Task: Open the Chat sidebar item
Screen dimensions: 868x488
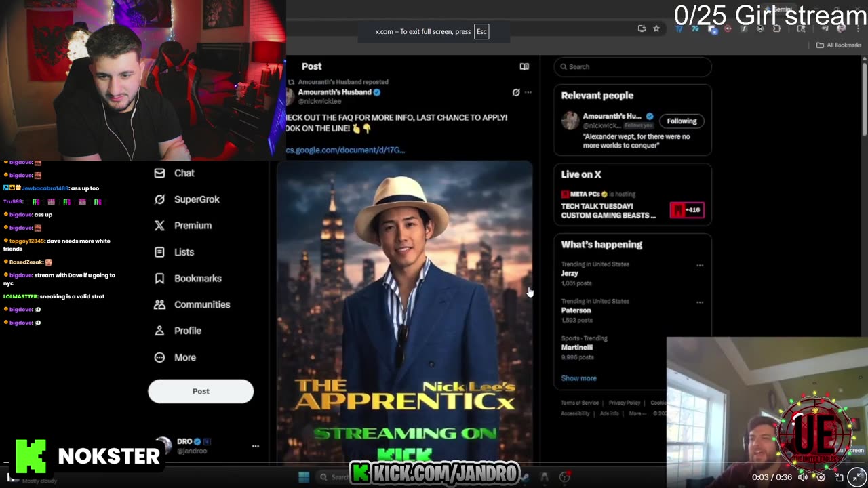Action: [175, 173]
